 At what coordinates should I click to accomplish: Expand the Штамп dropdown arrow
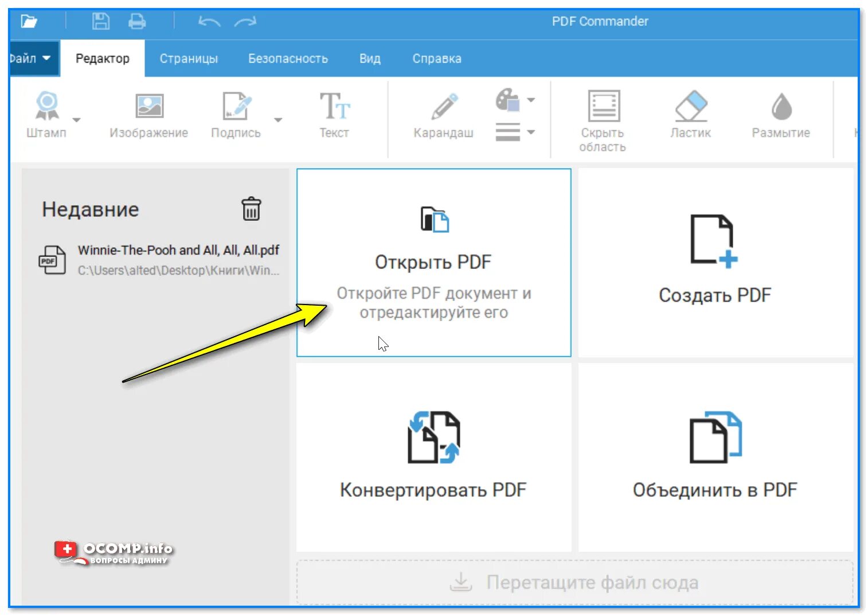(x=76, y=120)
